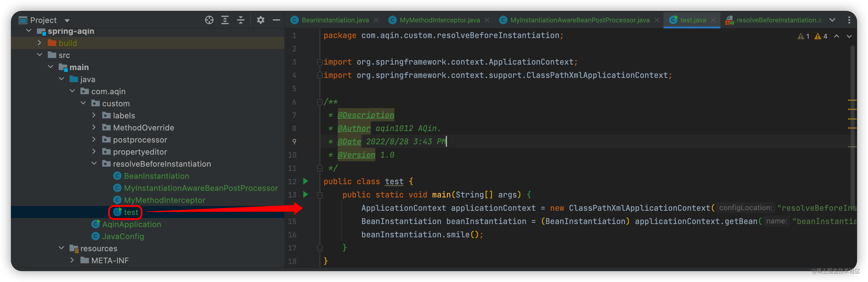Collapse the java source folder
Screen dimensions: 868x282
pyautogui.click(x=61, y=79)
